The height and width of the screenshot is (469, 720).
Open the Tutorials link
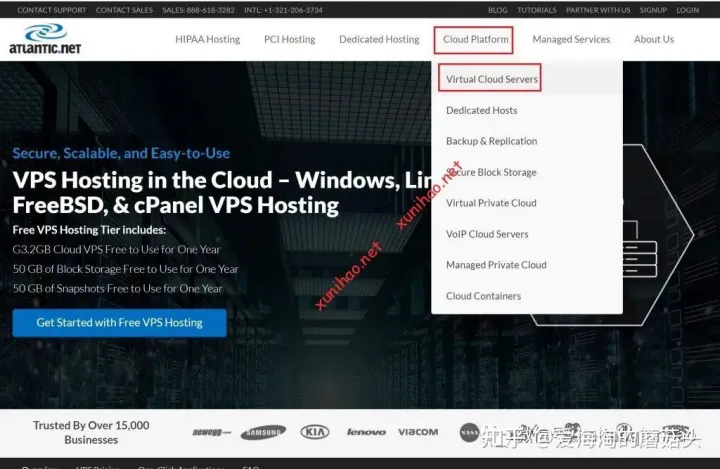pos(537,10)
